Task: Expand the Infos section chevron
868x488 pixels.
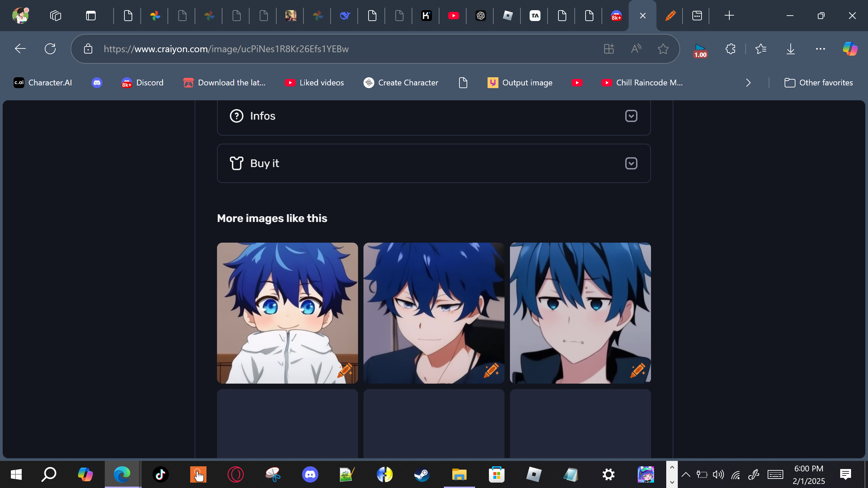Action: point(631,116)
